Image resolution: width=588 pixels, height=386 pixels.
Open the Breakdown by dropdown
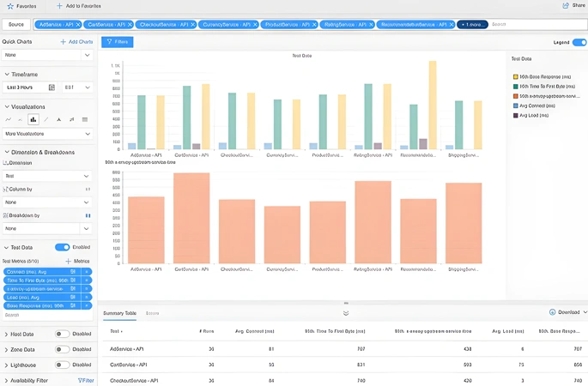pos(47,228)
